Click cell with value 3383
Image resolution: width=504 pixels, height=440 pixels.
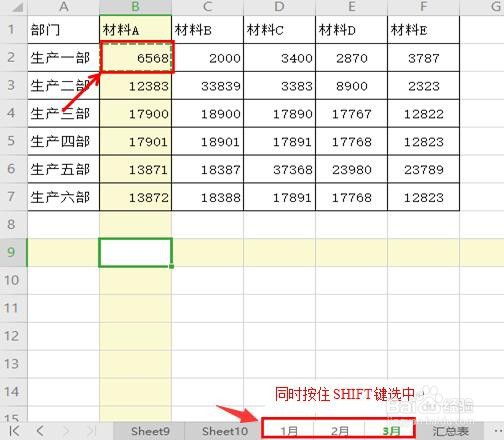(x=279, y=86)
